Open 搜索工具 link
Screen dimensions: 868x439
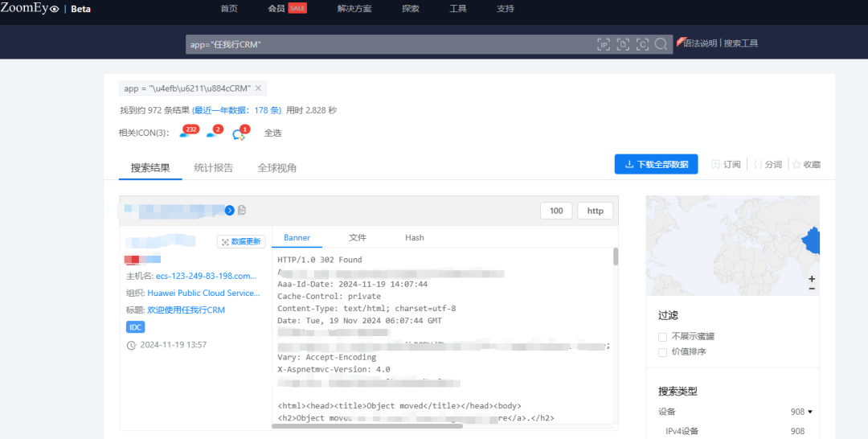coord(741,43)
